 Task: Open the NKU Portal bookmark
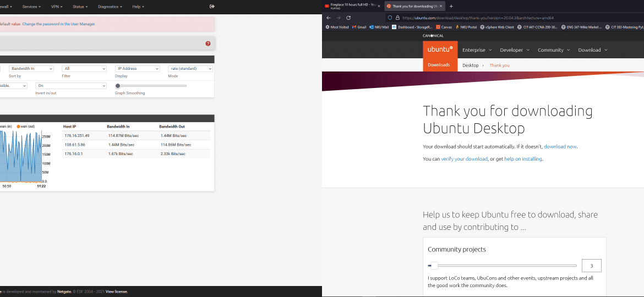(x=466, y=27)
